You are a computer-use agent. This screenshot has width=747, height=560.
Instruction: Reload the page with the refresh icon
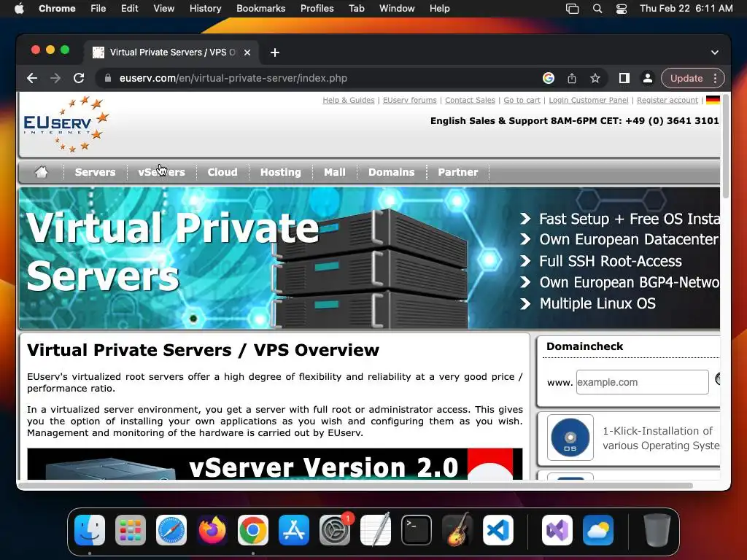pos(79,78)
